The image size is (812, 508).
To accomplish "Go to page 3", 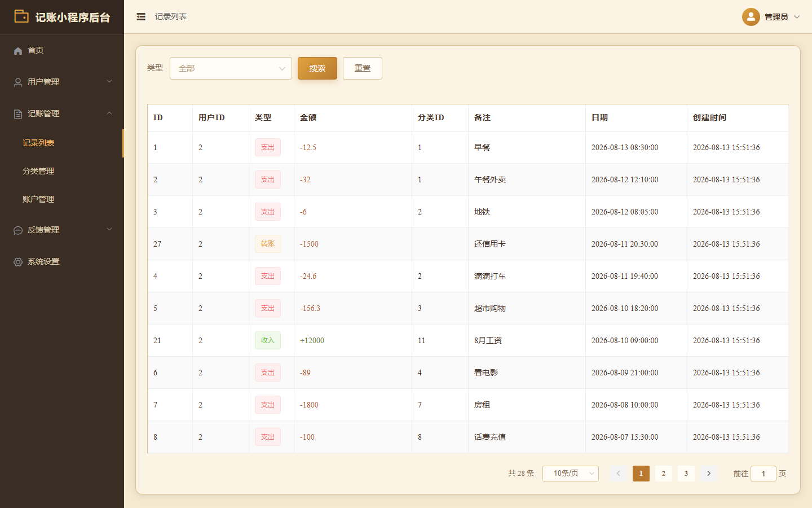I will pyautogui.click(x=686, y=474).
